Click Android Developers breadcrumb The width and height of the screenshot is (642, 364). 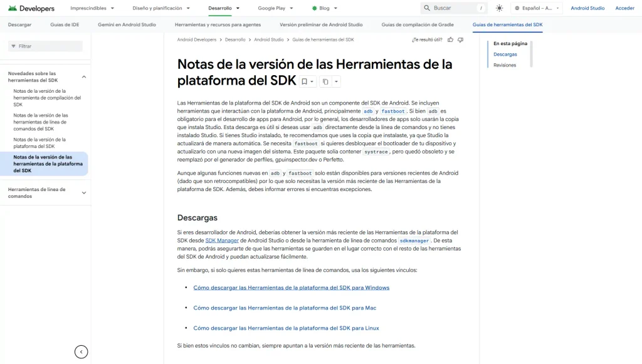tap(196, 39)
